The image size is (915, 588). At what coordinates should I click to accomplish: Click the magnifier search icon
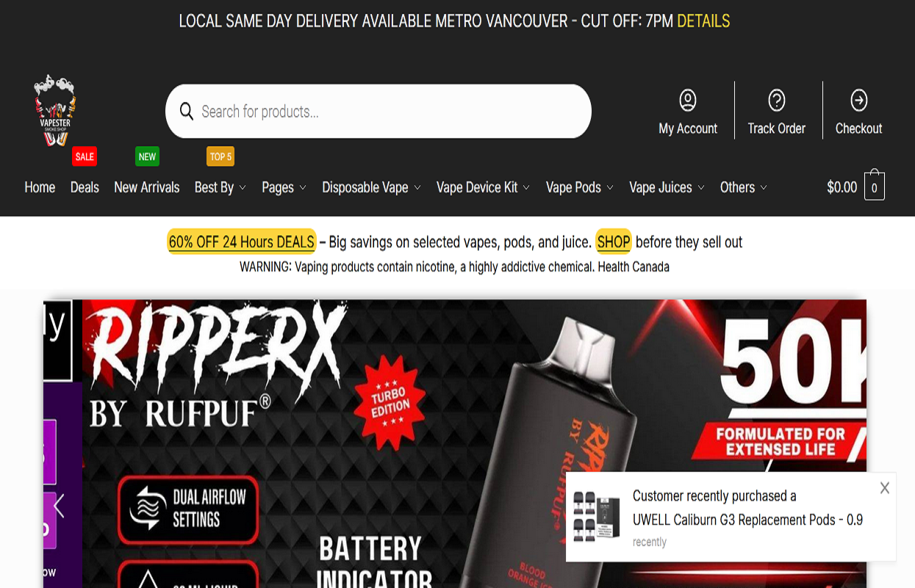click(187, 111)
